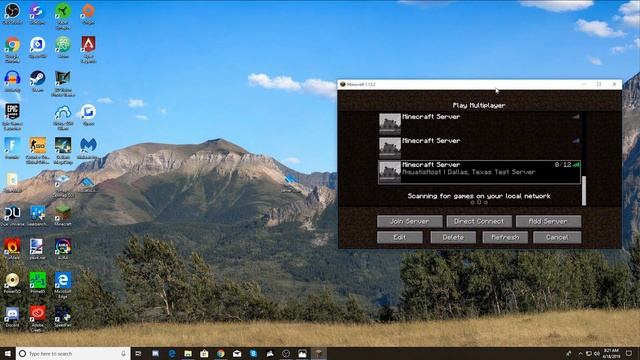Click the Join Server button
The width and height of the screenshot is (640, 360).
pyautogui.click(x=409, y=221)
